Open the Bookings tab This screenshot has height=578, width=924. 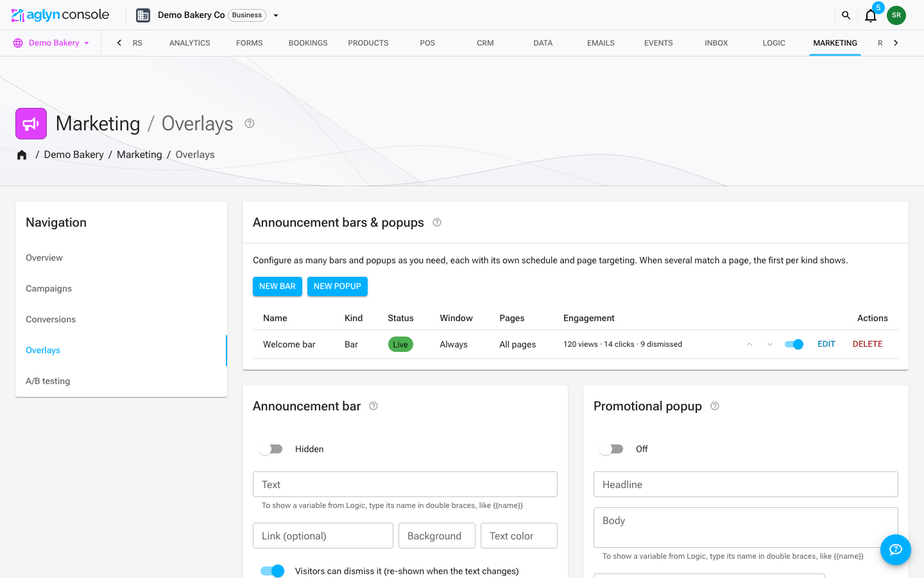coord(308,43)
